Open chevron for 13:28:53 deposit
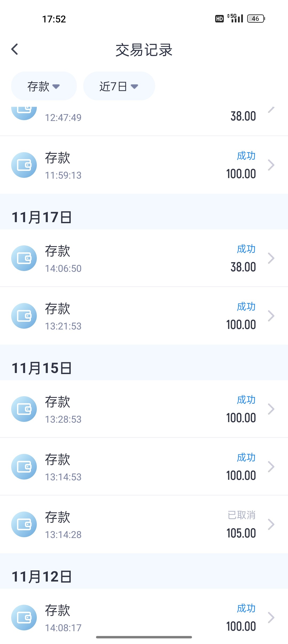 [271, 409]
